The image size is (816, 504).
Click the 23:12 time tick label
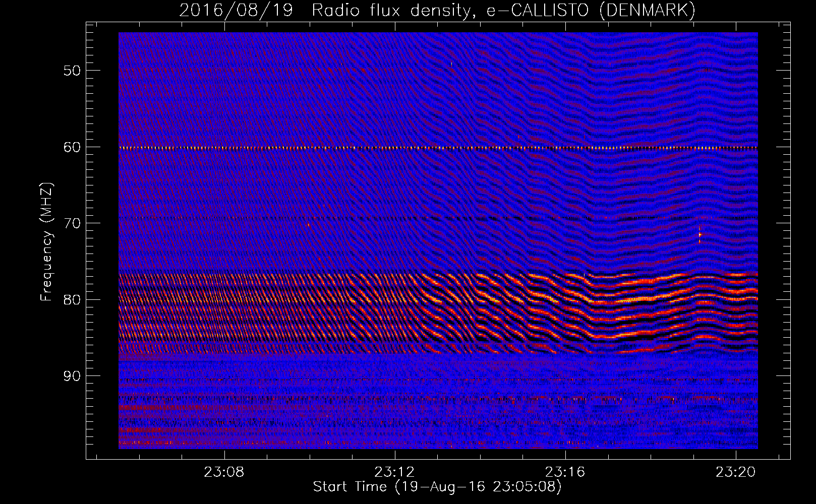click(395, 472)
